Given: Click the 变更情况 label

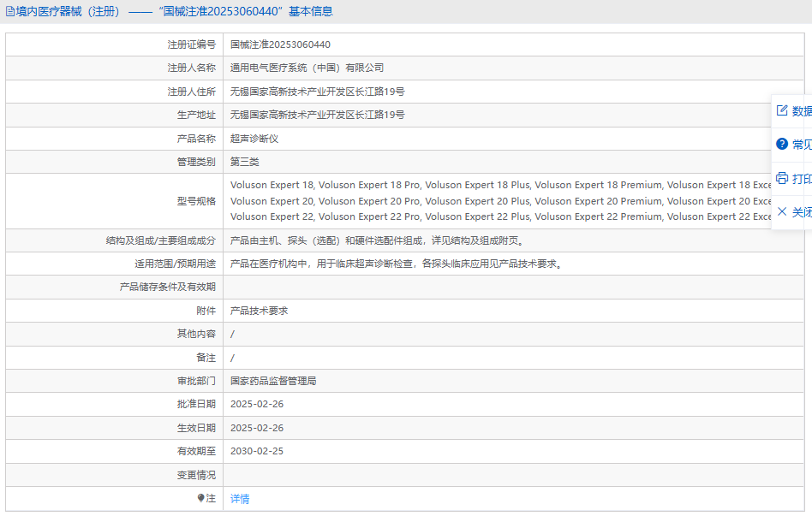Looking at the screenshot, I should tap(196, 475).
